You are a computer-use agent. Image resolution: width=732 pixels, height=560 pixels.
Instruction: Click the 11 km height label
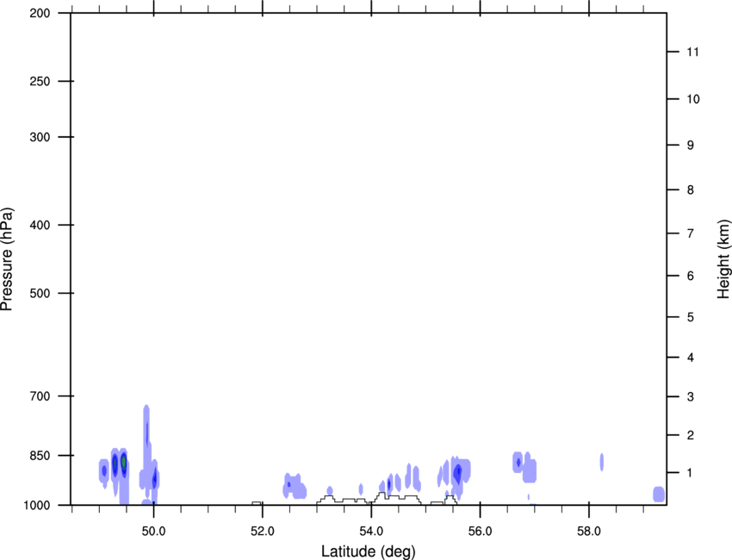[692, 52]
